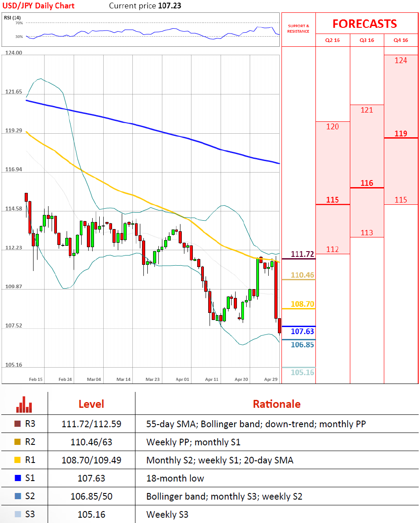Click the 106.85/50 level cell

point(91,496)
